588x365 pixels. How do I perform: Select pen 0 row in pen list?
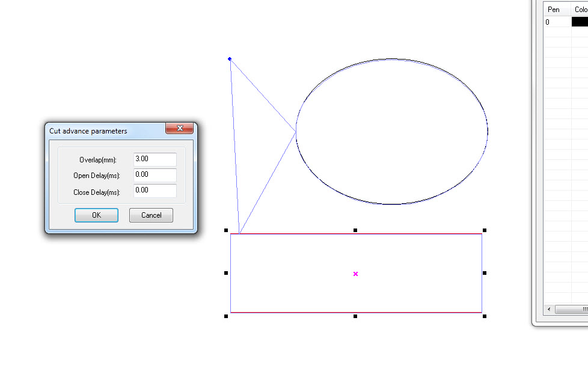557,22
